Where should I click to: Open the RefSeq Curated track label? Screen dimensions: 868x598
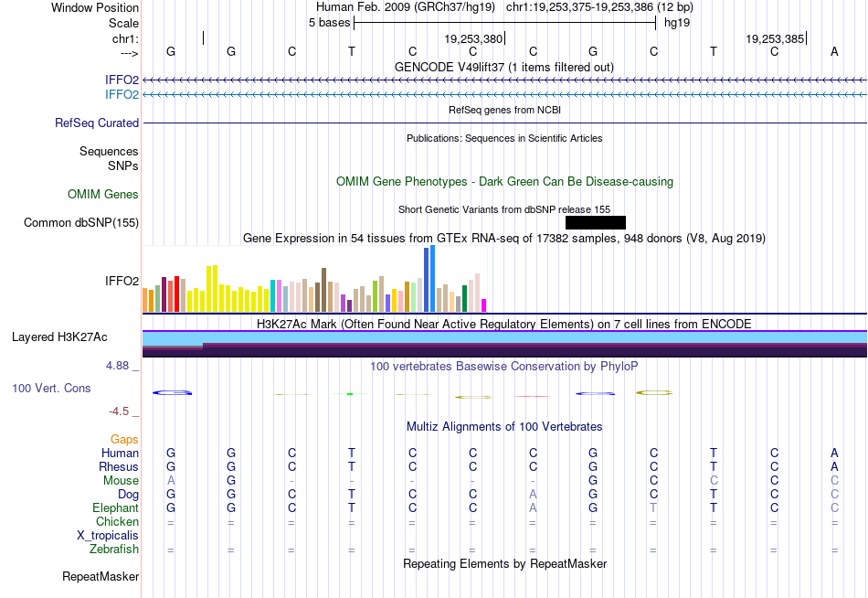(x=97, y=123)
